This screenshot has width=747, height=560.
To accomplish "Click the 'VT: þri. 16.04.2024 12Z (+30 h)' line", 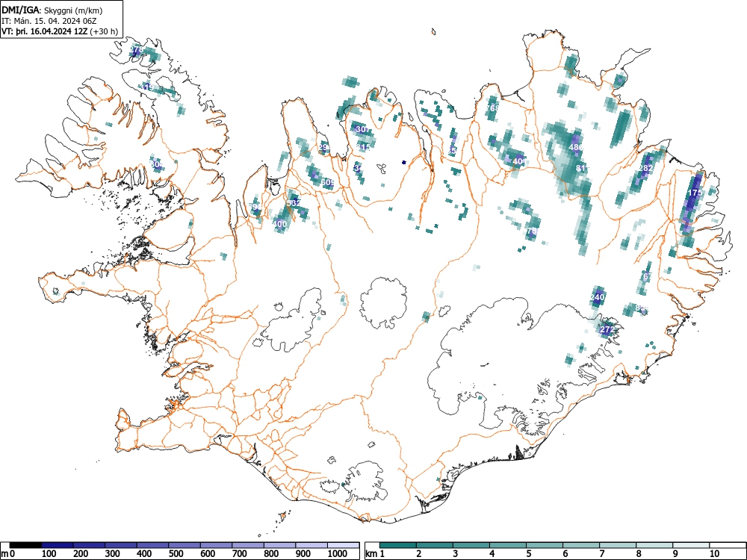I will [60, 31].
